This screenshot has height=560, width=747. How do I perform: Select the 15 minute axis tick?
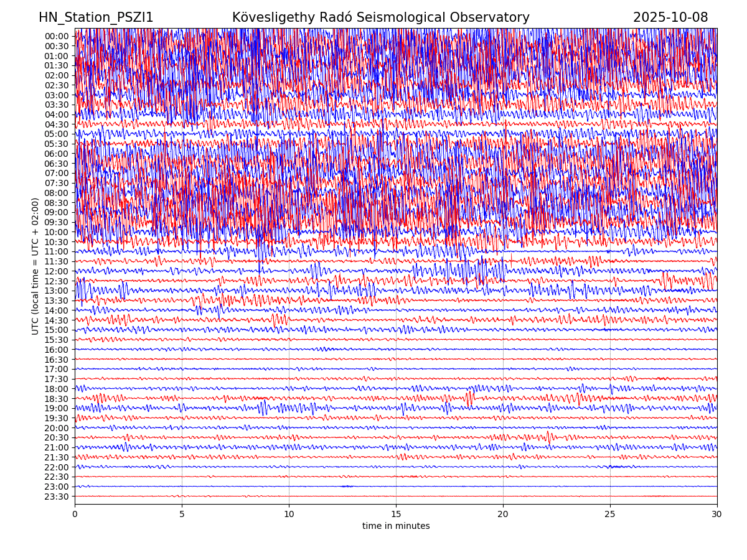click(396, 514)
